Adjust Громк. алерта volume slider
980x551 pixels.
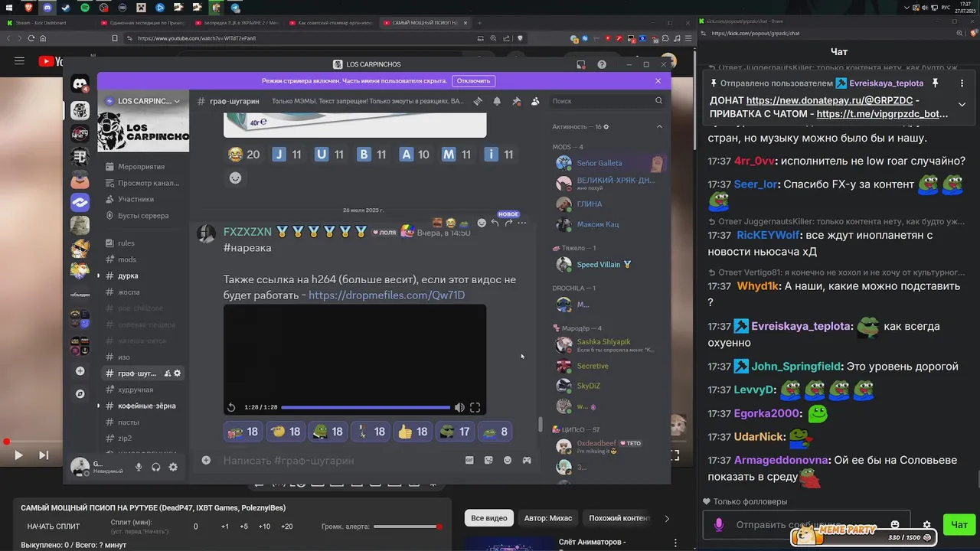coord(407,527)
